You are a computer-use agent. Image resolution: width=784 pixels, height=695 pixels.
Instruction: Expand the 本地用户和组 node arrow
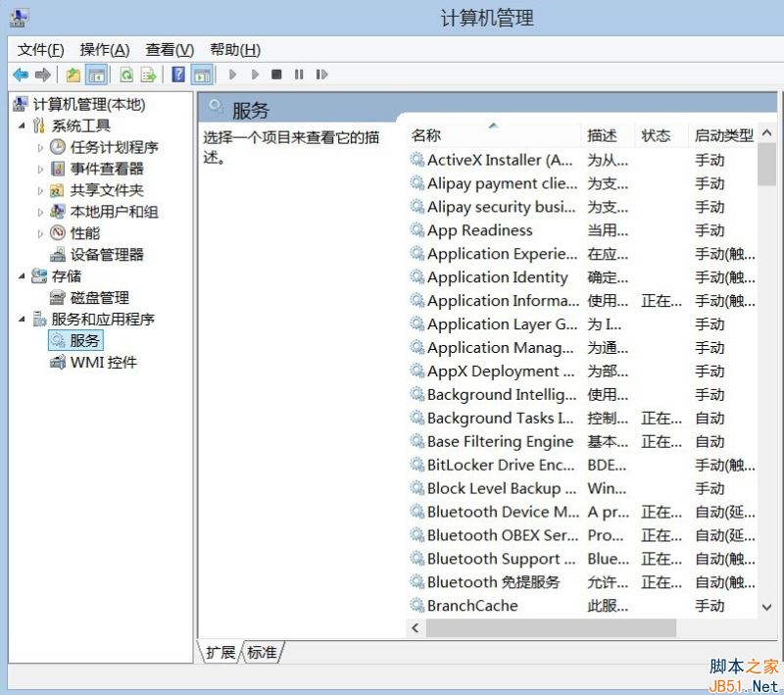click(x=40, y=212)
